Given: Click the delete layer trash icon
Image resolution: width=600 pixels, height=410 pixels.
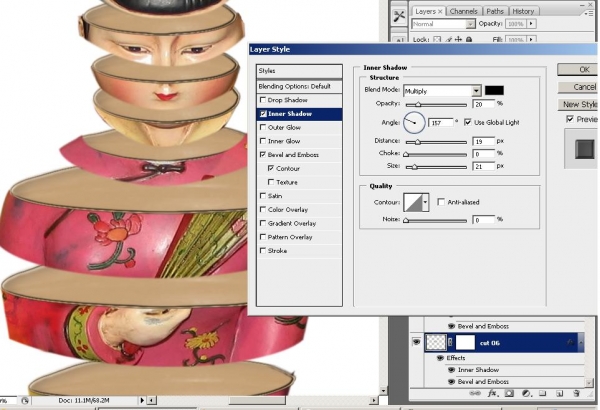Looking at the screenshot, I should pos(576,394).
